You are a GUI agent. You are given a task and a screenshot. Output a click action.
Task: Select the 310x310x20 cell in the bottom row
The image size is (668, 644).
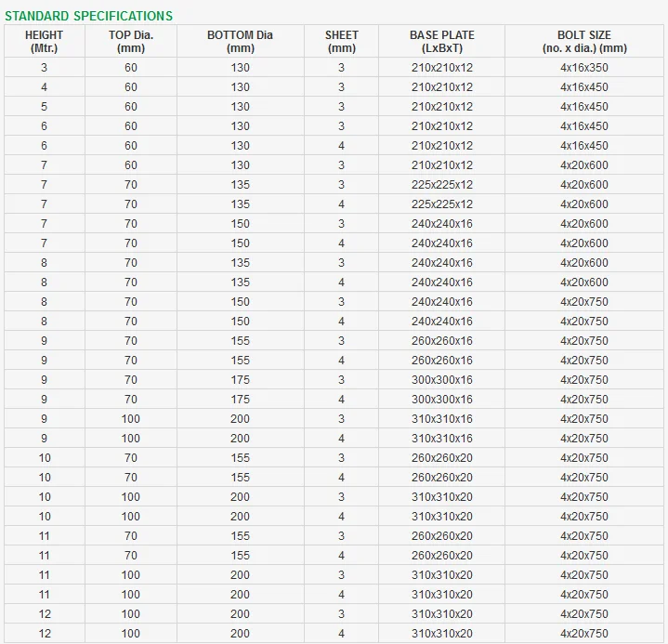(x=441, y=634)
